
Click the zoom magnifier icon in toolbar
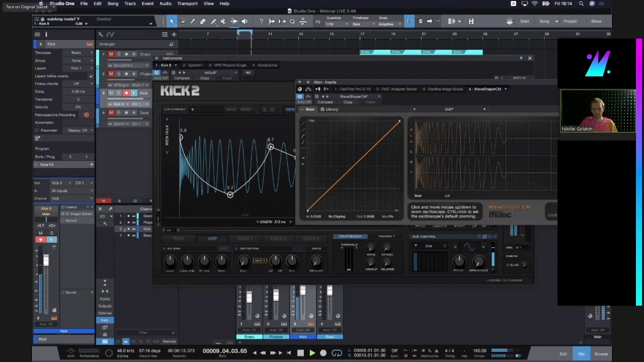[x=292, y=21]
